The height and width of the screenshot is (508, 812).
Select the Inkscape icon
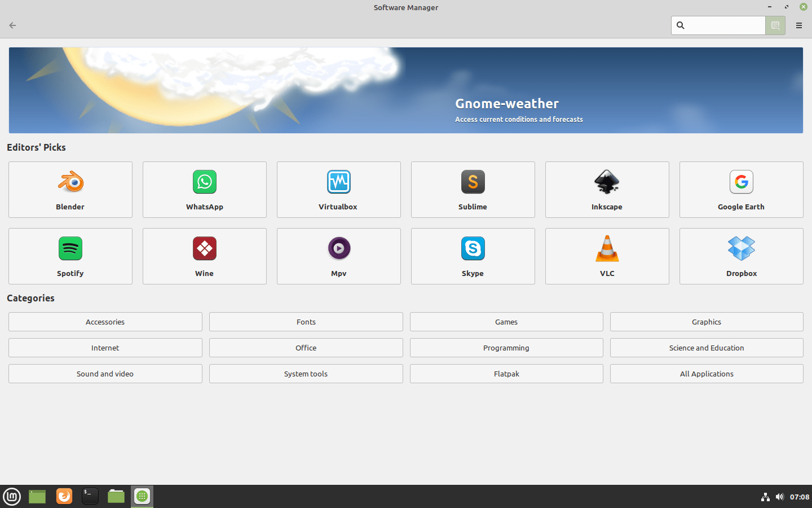(x=607, y=182)
